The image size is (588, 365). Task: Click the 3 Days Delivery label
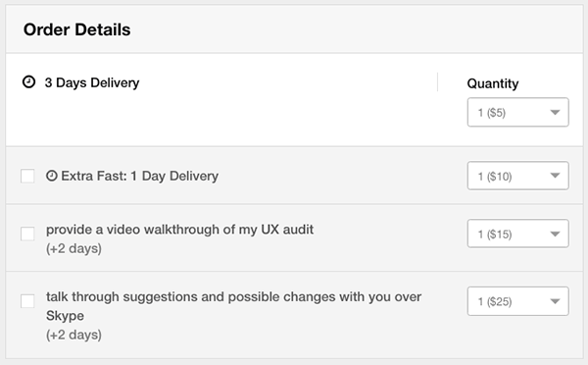(92, 82)
